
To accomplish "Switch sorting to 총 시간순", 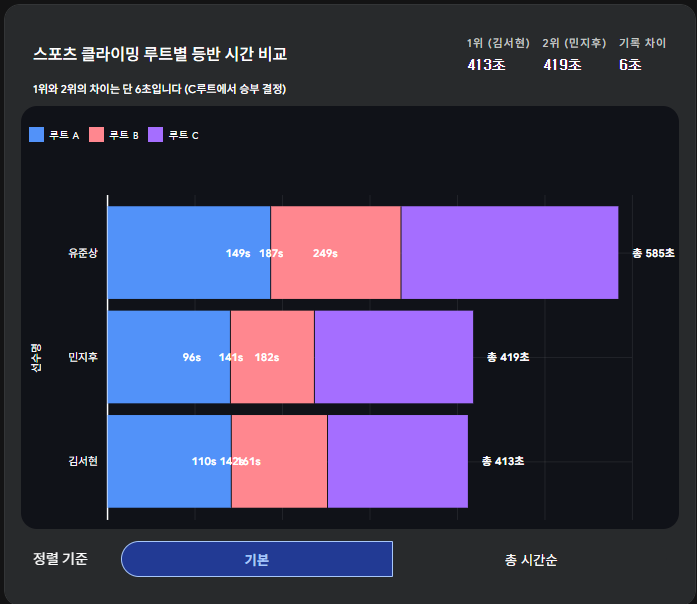I will click(x=531, y=559).
